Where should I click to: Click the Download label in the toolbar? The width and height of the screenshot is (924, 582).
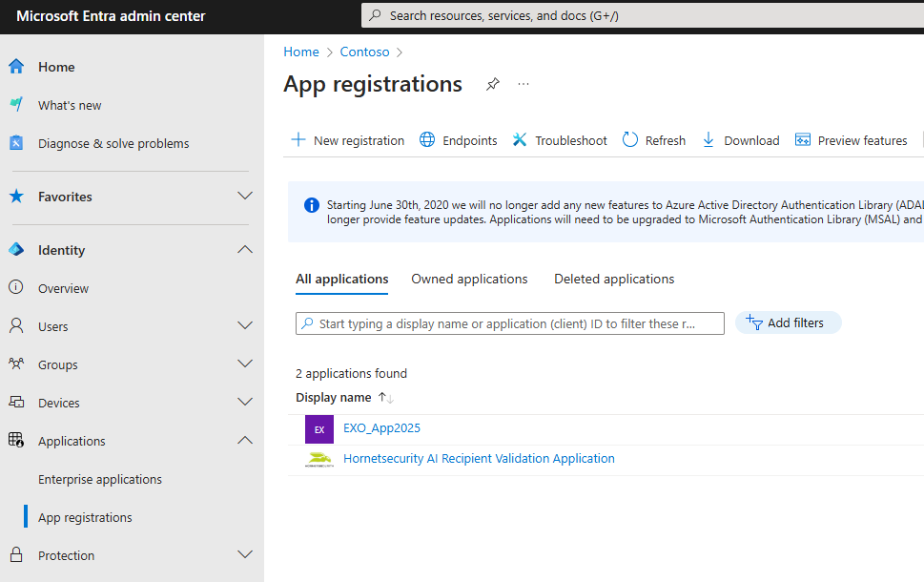[751, 140]
